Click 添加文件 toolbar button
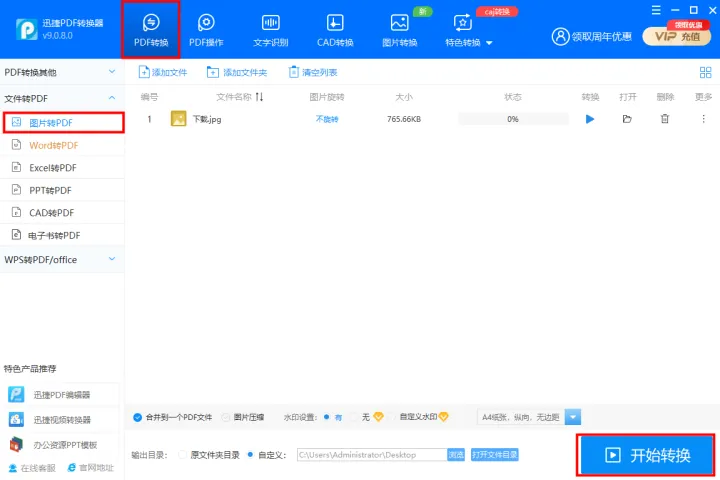Screen dimensions: 720x480 (163, 72)
